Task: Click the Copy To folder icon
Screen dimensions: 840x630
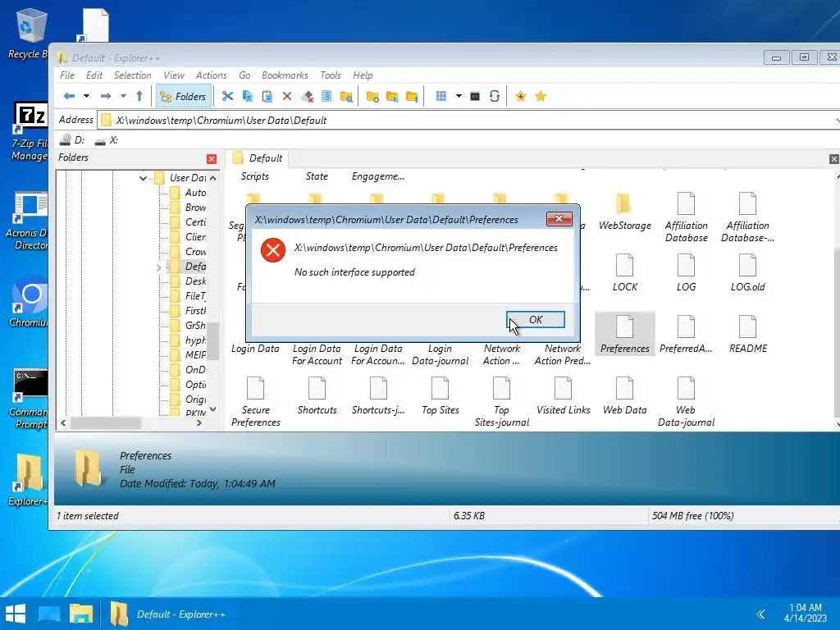Action: tap(392, 97)
